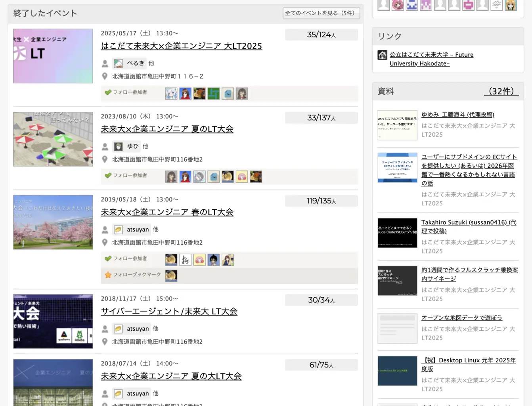Click the ゆひ organizer avatar icon
The width and height of the screenshot is (532, 406).
click(x=118, y=146)
